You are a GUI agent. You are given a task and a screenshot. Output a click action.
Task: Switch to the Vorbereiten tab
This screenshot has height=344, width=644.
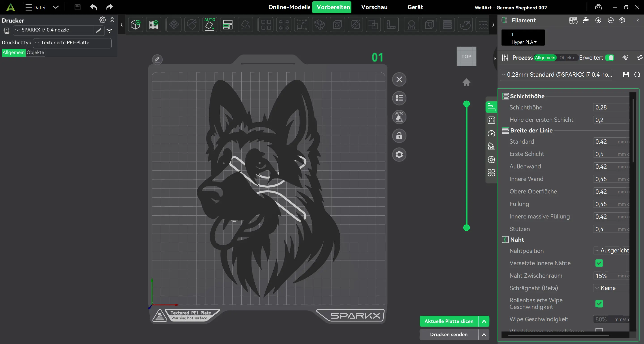pyautogui.click(x=332, y=7)
